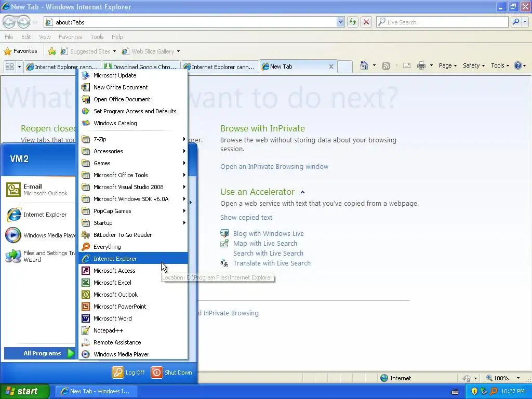The height and width of the screenshot is (399, 532).
Task: Open the Safety menu dropdown
Action: click(x=474, y=65)
